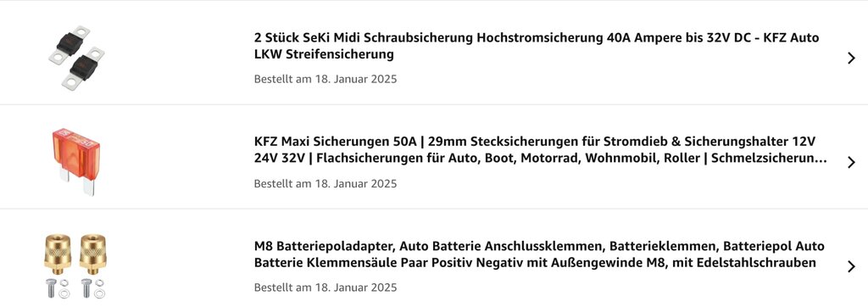Image resolution: width=868 pixels, height=307 pixels.
Task: Tap the left brass terminal adapter image
Action: tap(58, 254)
